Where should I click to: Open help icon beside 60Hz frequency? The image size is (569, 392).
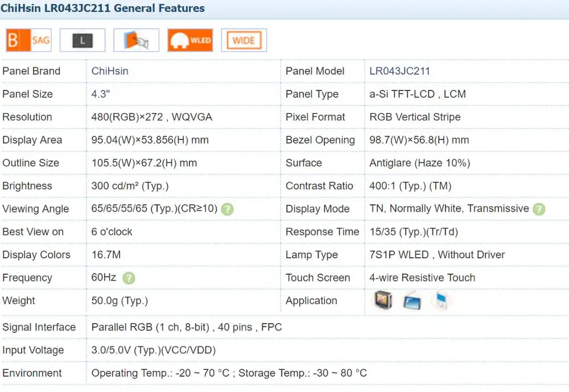coord(129,278)
